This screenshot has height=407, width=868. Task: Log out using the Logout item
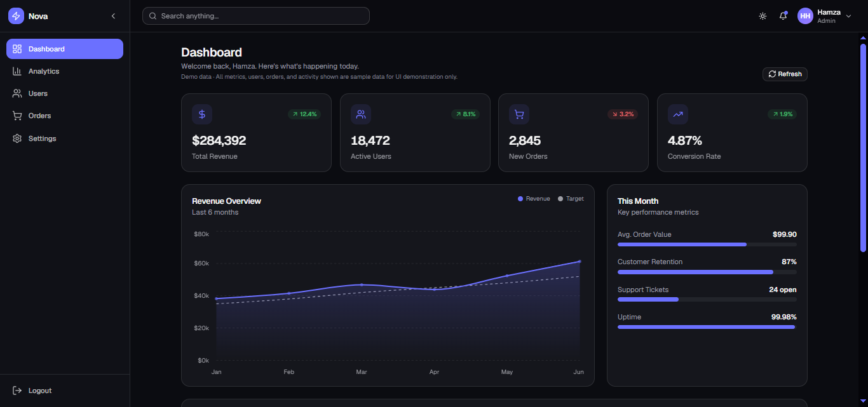point(65,390)
